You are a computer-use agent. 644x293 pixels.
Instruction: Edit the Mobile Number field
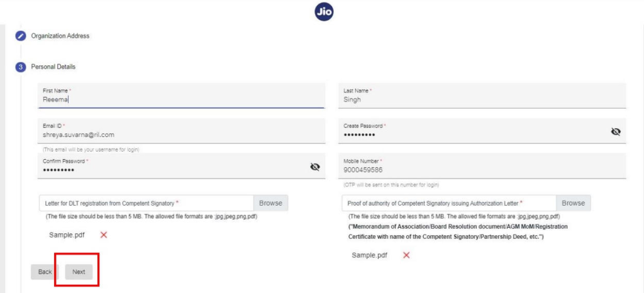(x=482, y=166)
